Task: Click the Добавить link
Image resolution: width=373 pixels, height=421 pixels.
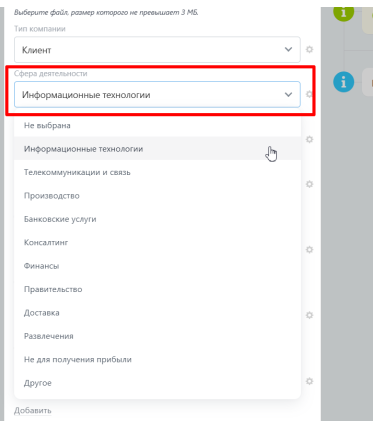Action: pyautogui.click(x=33, y=411)
